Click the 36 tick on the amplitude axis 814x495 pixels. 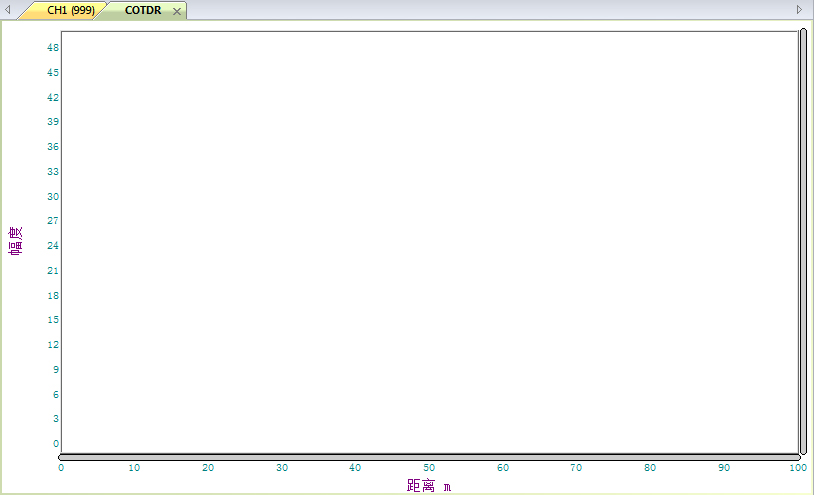[53, 147]
